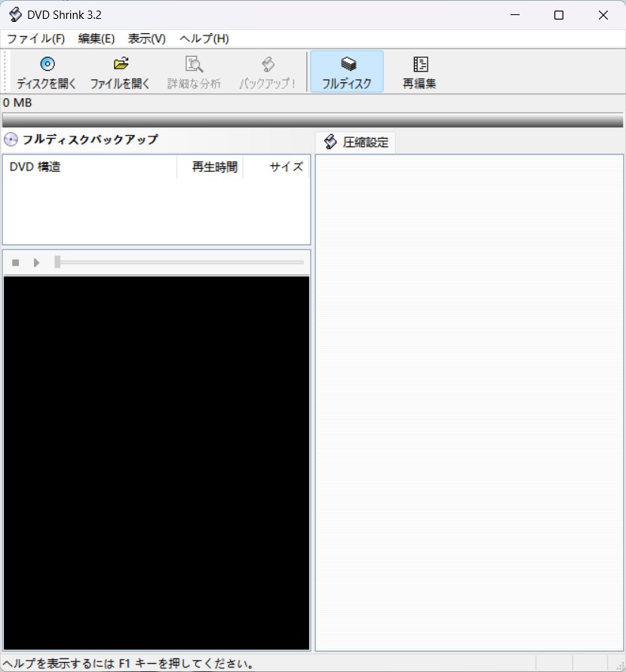Click the 0 MB size label
Image resolution: width=626 pixels, height=672 pixels.
(x=17, y=103)
